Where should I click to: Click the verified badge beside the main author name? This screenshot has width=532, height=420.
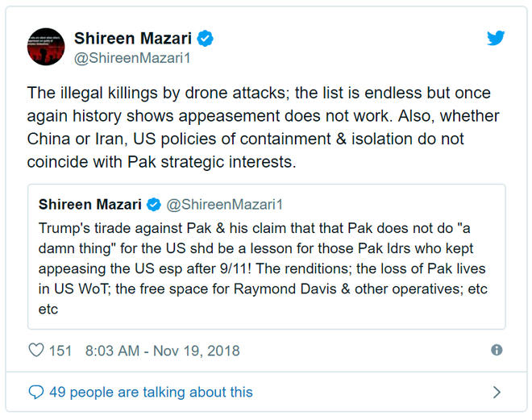(206, 38)
